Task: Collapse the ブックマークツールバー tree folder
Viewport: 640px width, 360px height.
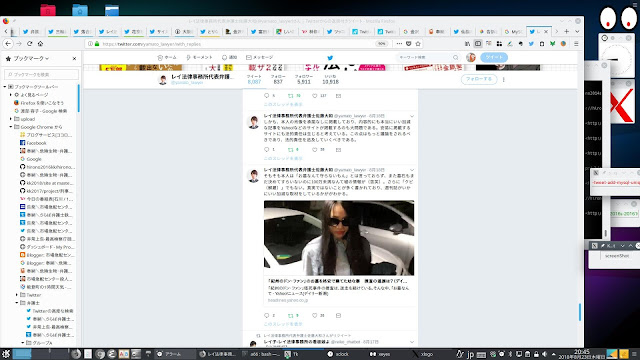Action: [x=5, y=87]
